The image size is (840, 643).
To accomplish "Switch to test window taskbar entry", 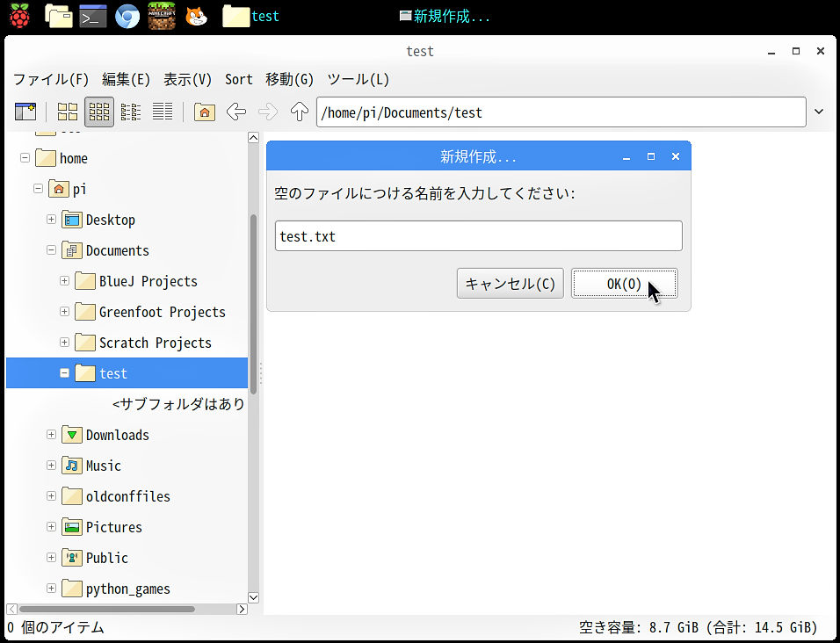I will point(251,16).
